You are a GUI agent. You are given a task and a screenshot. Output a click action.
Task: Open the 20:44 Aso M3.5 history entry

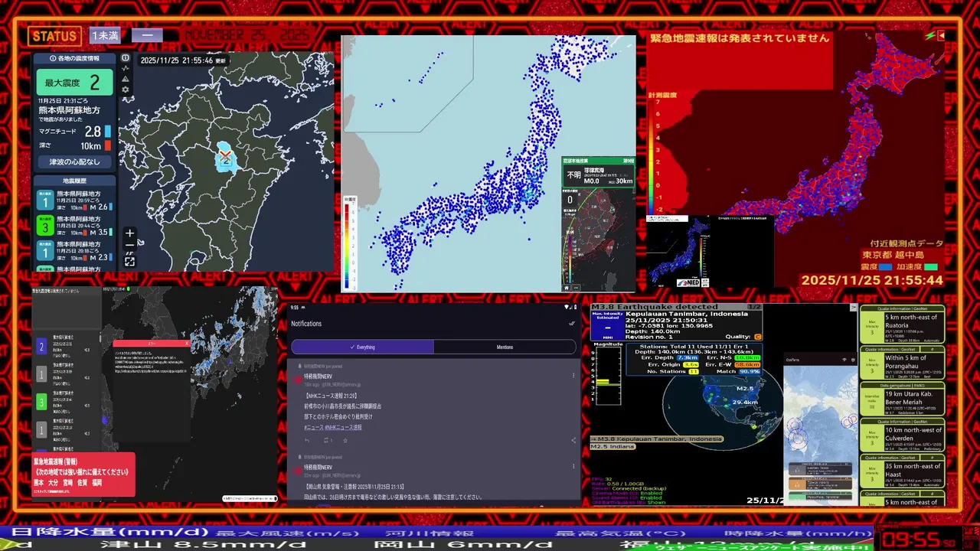pos(75,226)
